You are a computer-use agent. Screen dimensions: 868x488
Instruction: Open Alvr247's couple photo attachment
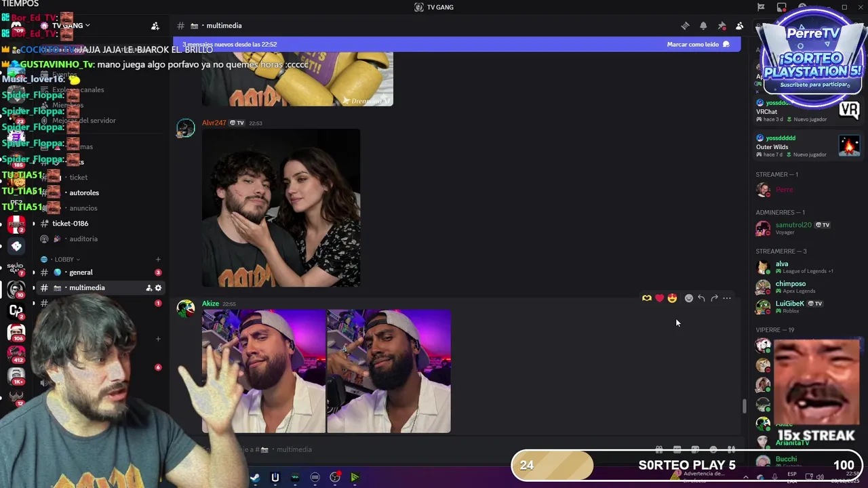click(x=281, y=208)
